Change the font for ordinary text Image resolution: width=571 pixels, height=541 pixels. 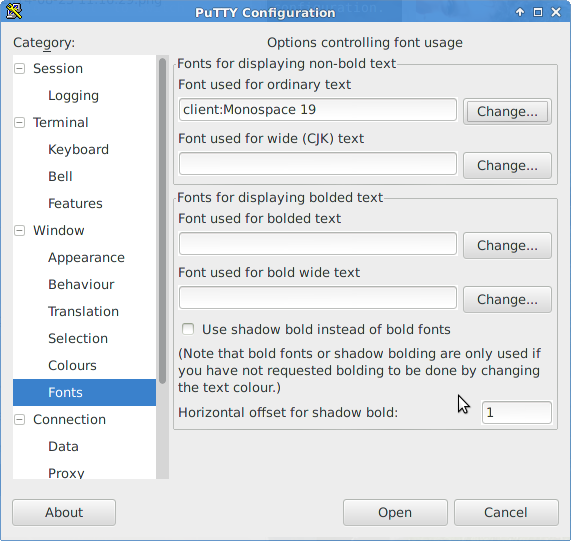[507, 111]
